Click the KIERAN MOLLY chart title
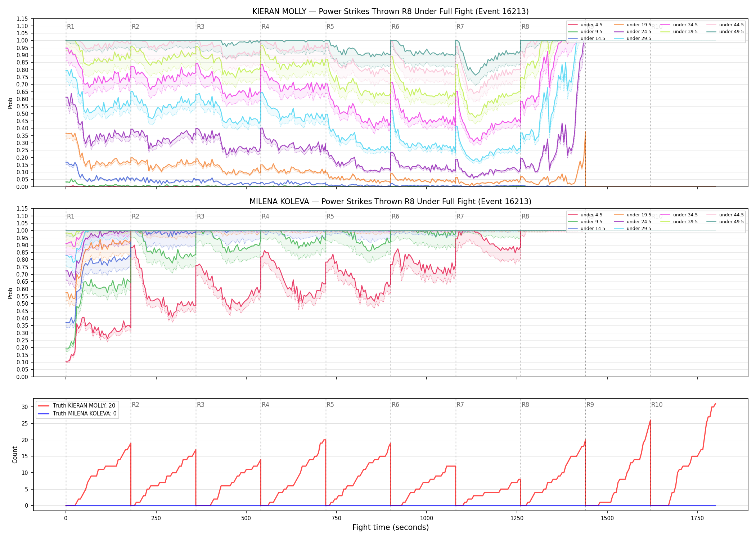The width and height of the screenshot is (756, 540). pyautogui.click(x=390, y=12)
